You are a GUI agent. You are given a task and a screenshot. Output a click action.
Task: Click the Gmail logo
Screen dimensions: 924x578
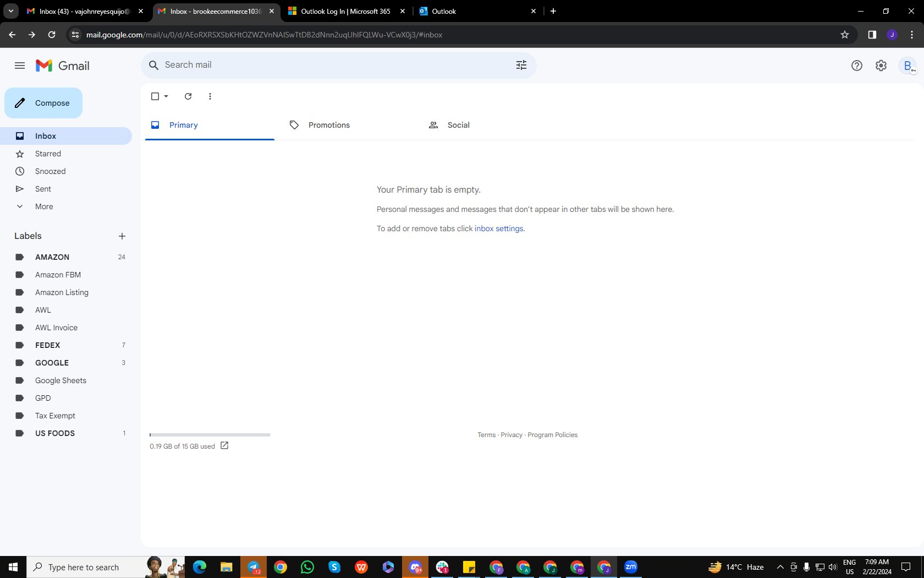(x=63, y=66)
